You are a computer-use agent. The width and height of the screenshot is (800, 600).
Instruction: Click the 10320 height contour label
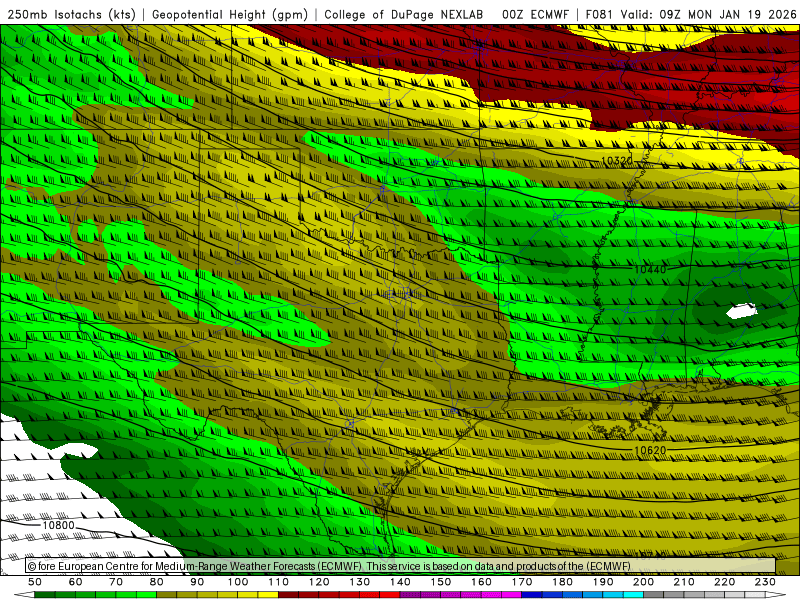[x=616, y=161]
